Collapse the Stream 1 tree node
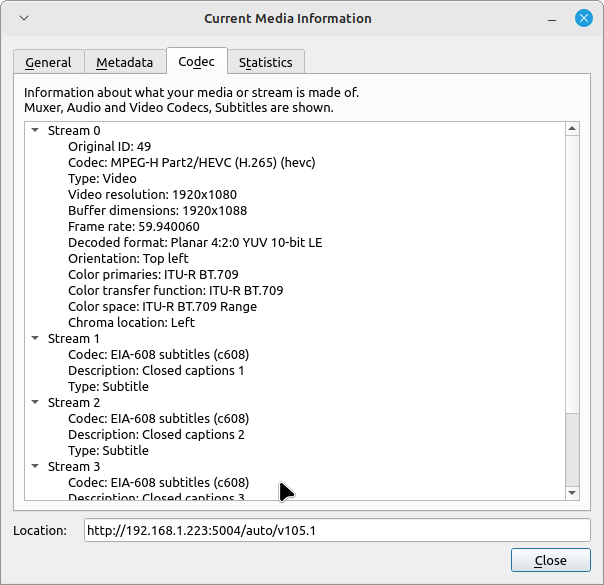Image resolution: width=604 pixels, height=585 pixels. [x=35, y=339]
